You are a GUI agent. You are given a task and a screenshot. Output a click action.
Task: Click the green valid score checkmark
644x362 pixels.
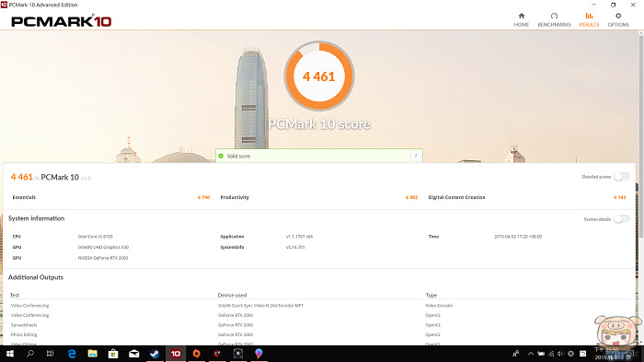click(221, 156)
